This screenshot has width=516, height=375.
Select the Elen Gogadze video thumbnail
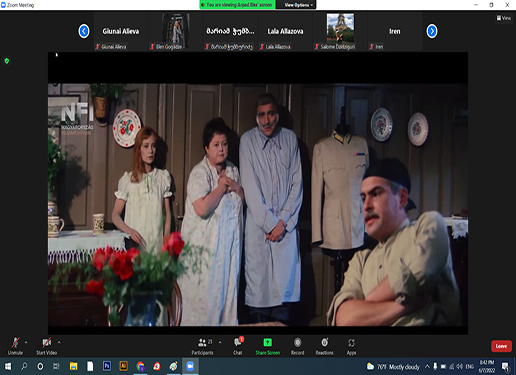pyautogui.click(x=175, y=32)
